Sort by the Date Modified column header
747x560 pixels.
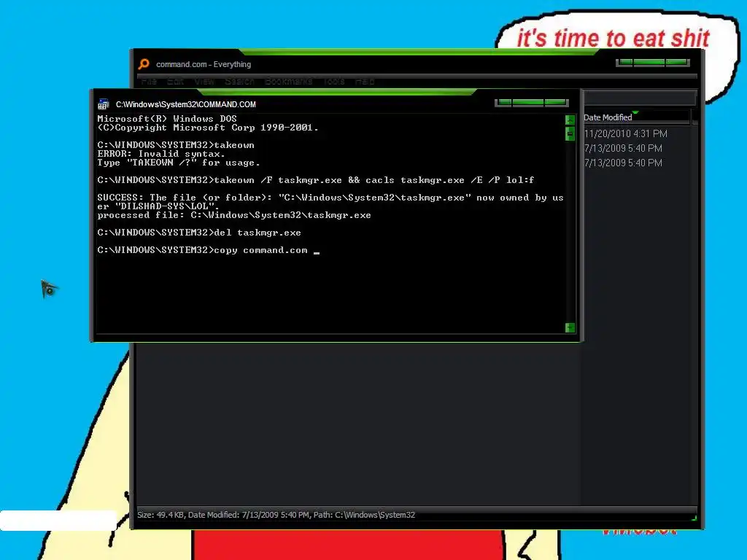636,117
